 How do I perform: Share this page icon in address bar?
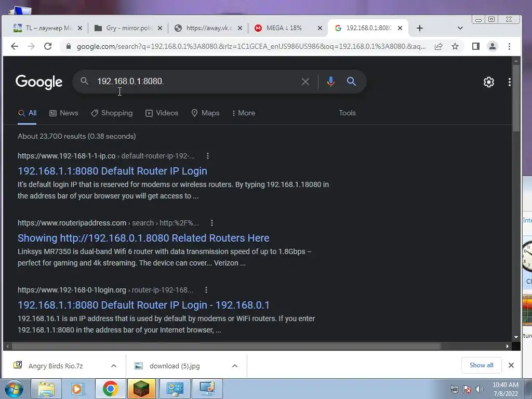438,46
